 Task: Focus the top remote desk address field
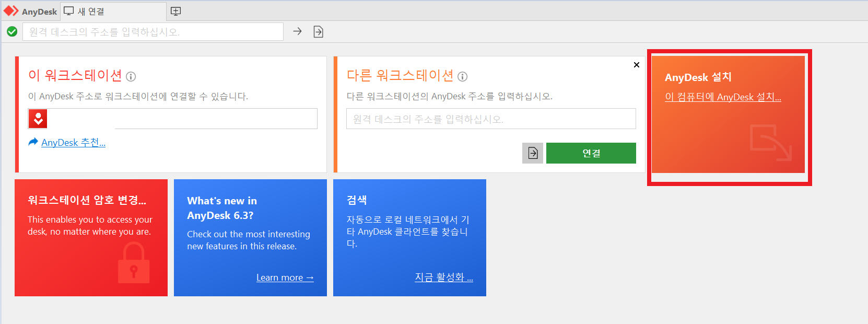tap(153, 32)
